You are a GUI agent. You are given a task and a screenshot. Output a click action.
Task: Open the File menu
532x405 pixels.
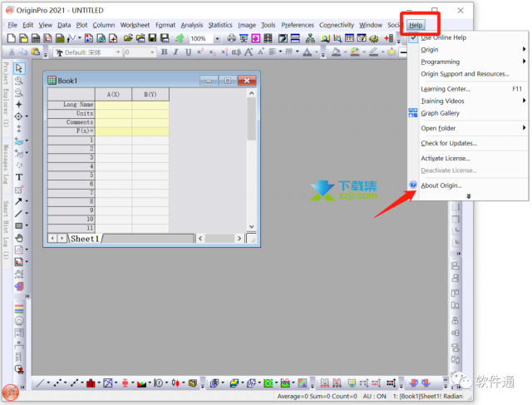(x=12, y=25)
